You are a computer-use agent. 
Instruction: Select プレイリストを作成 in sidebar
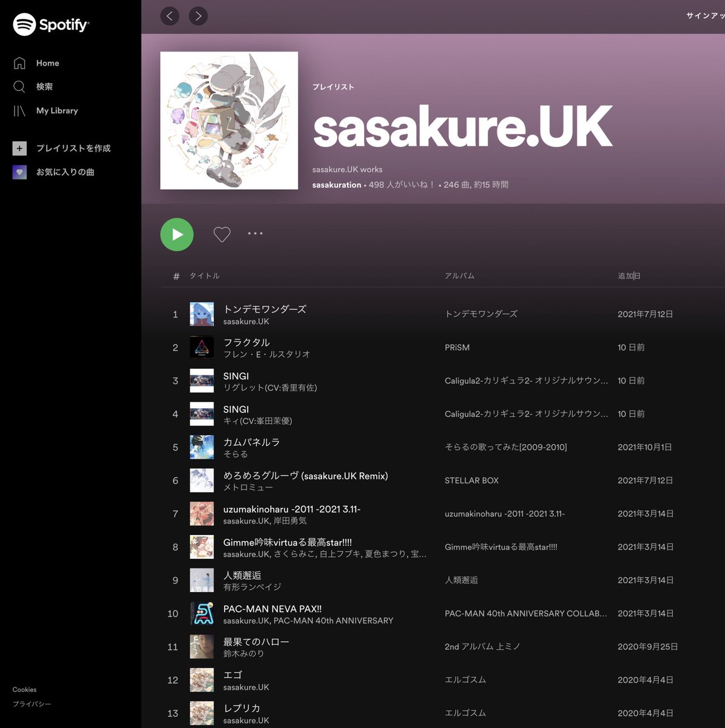click(x=73, y=148)
